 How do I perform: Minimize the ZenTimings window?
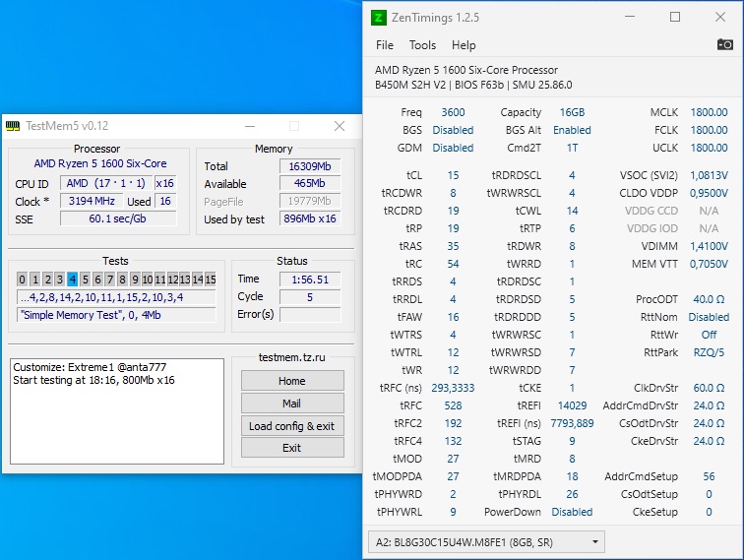pyautogui.click(x=630, y=17)
